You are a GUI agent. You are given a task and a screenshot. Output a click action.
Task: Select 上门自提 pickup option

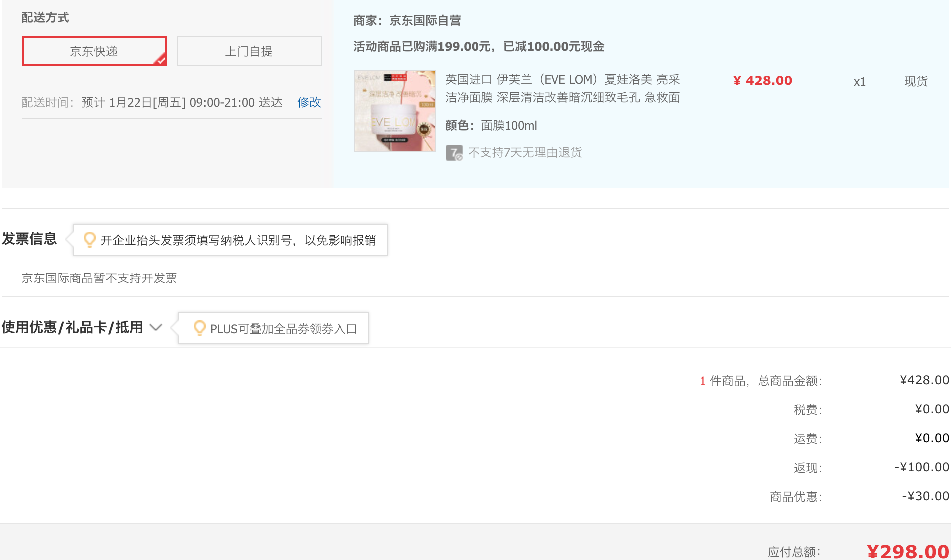coord(249,51)
